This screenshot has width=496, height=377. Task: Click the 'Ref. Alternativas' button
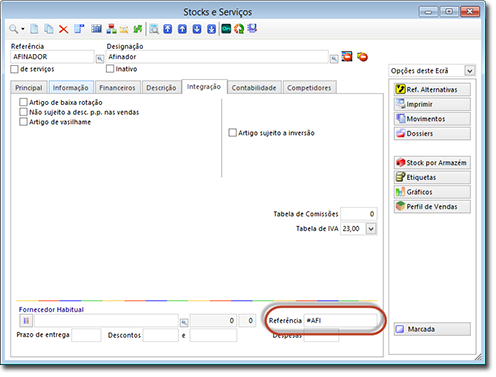432,89
